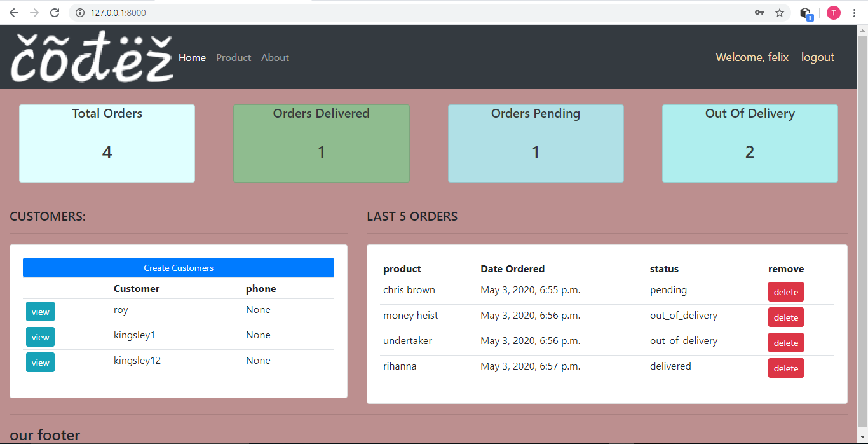Open the About page
This screenshot has height=444, width=868.
point(275,57)
